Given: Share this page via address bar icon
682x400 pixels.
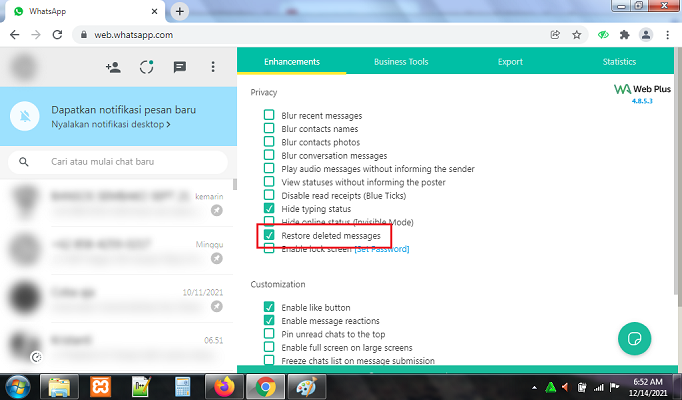Looking at the screenshot, I should point(555,35).
